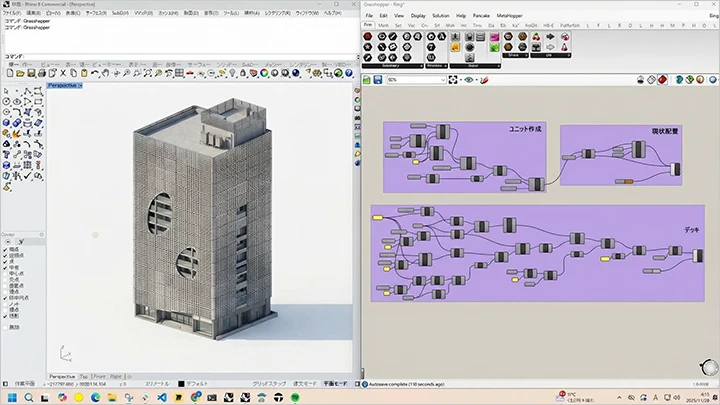
Task: Click the Undo arrow icon in Rhino toolbar
Action: (95, 73)
